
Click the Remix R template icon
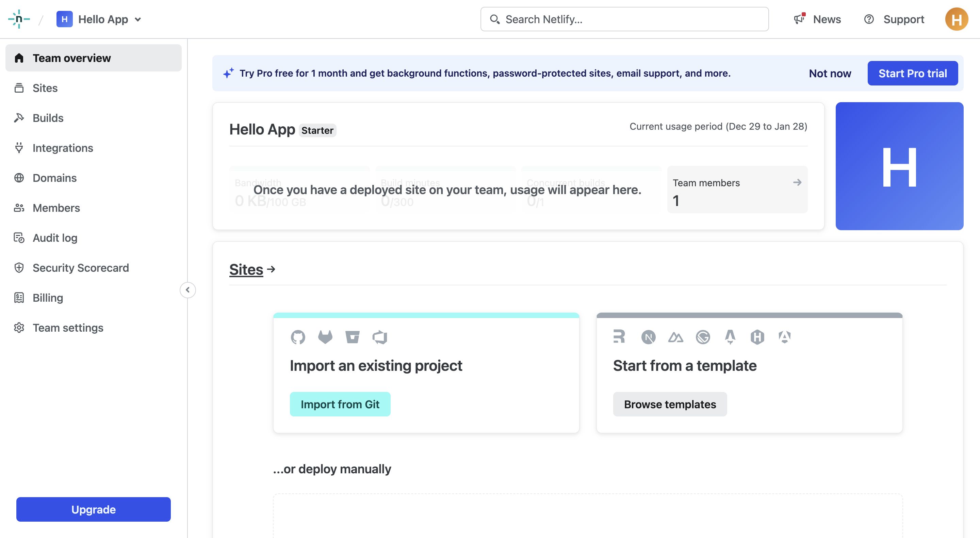tap(619, 336)
